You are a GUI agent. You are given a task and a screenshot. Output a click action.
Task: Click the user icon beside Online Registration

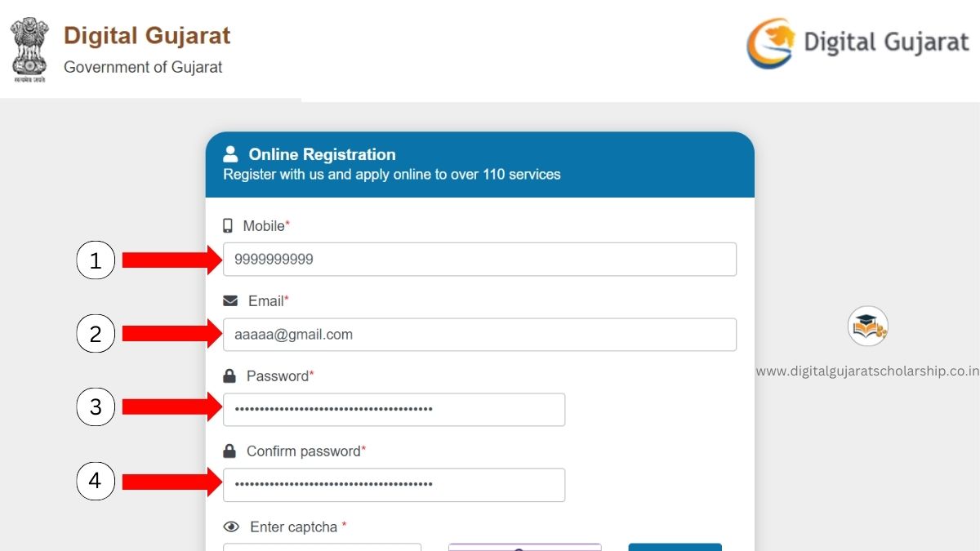[230, 153]
